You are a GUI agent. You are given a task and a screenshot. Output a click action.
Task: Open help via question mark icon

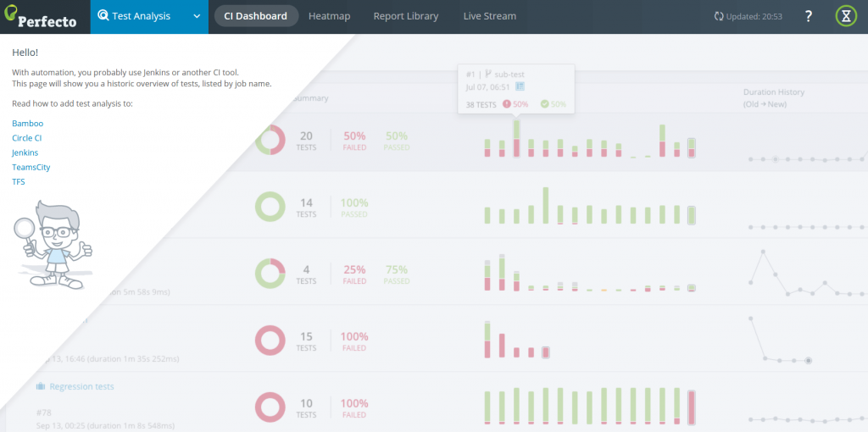pyautogui.click(x=808, y=16)
